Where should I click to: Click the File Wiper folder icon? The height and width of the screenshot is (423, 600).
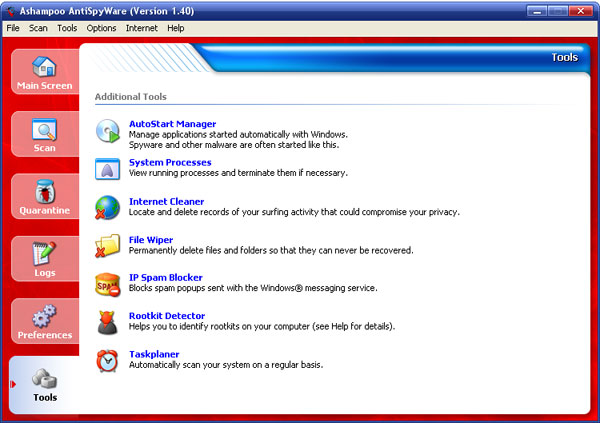coord(108,246)
